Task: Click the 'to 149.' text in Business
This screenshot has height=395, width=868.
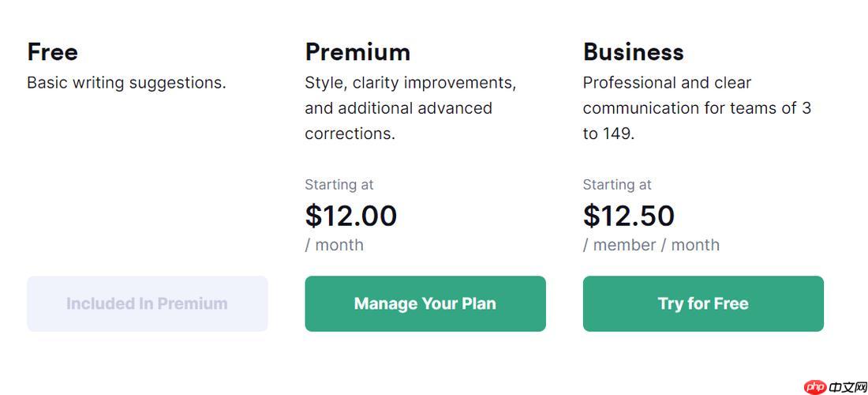Action: (x=608, y=134)
